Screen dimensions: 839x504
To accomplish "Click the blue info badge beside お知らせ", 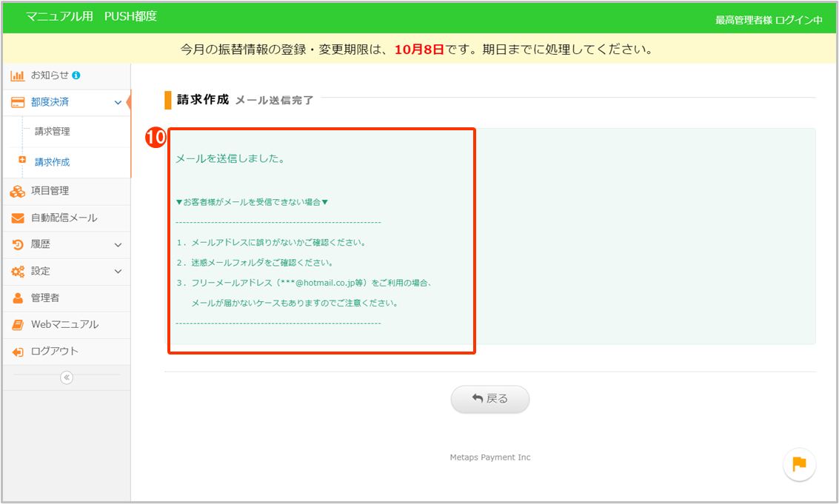I will pyautogui.click(x=76, y=75).
